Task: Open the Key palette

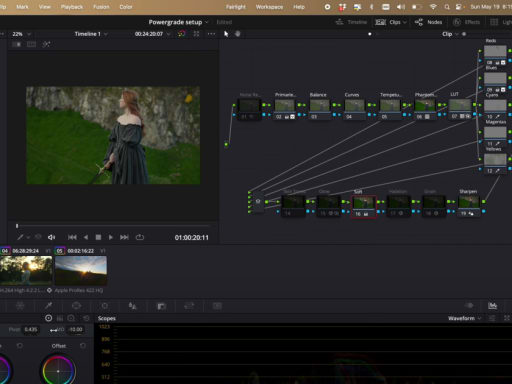Action: pyautogui.click(x=161, y=305)
